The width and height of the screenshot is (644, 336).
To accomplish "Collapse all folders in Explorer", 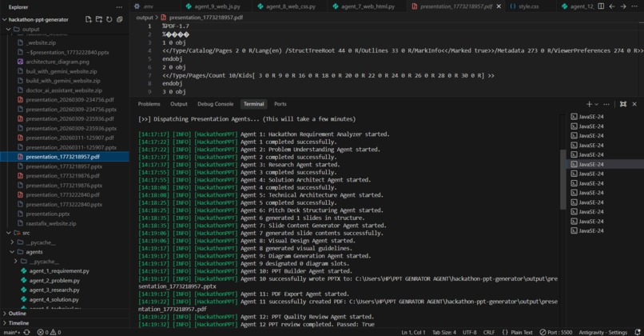I will pyautogui.click(x=120, y=19).
